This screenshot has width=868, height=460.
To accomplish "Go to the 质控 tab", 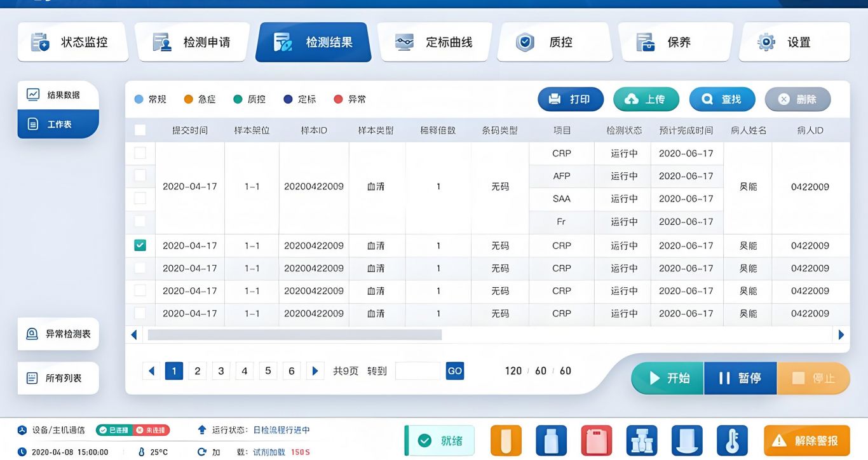I will pos(554,43).
